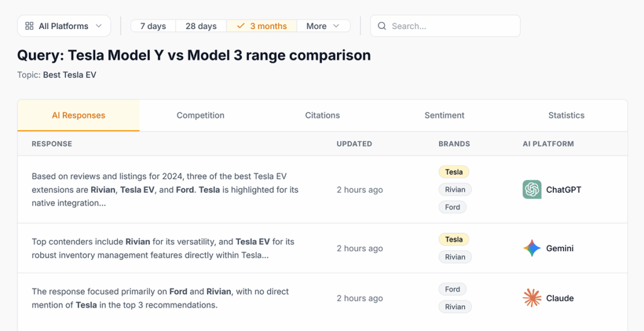Click the Claude platform label
The height and width of the screenshot is (331, 644).
(x=560, y=298)
